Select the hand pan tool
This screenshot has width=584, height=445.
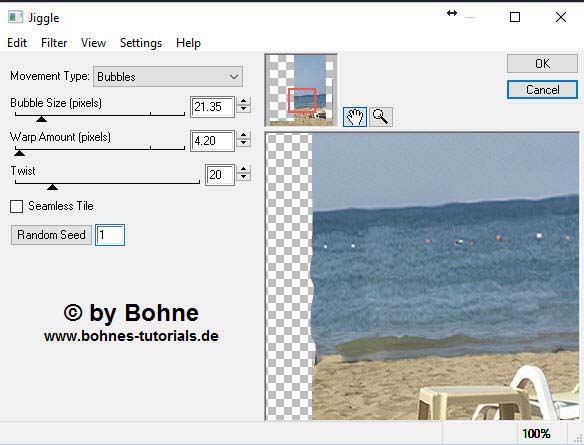355,117
